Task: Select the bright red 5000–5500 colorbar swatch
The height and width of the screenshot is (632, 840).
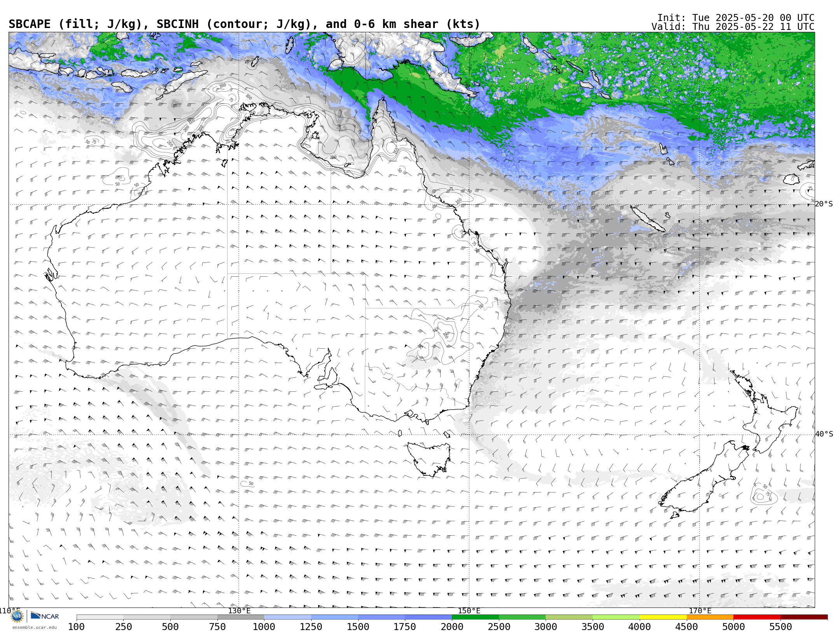Action: coord(757,617)
